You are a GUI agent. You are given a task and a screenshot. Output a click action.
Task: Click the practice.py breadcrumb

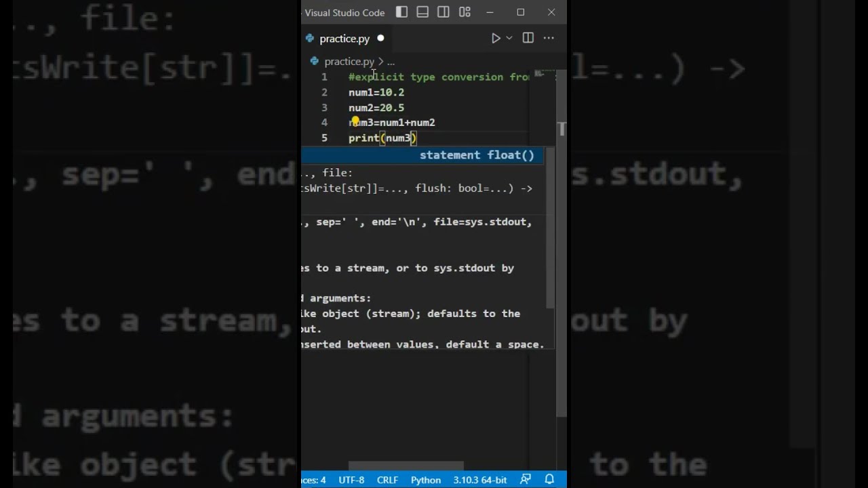(x=349, y=62)
